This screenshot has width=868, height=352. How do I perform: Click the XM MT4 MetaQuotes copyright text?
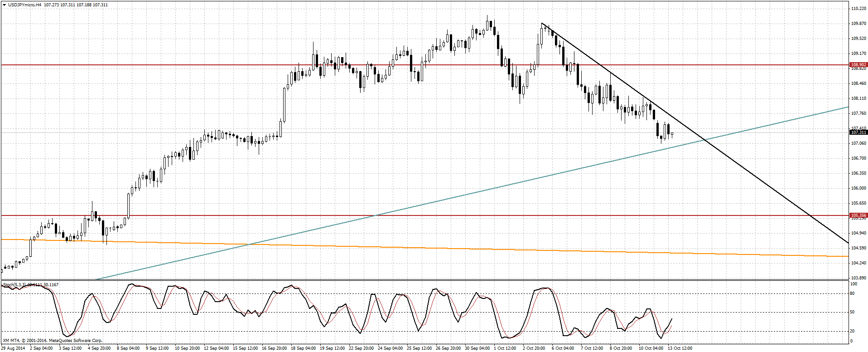[x=53, y=340]
